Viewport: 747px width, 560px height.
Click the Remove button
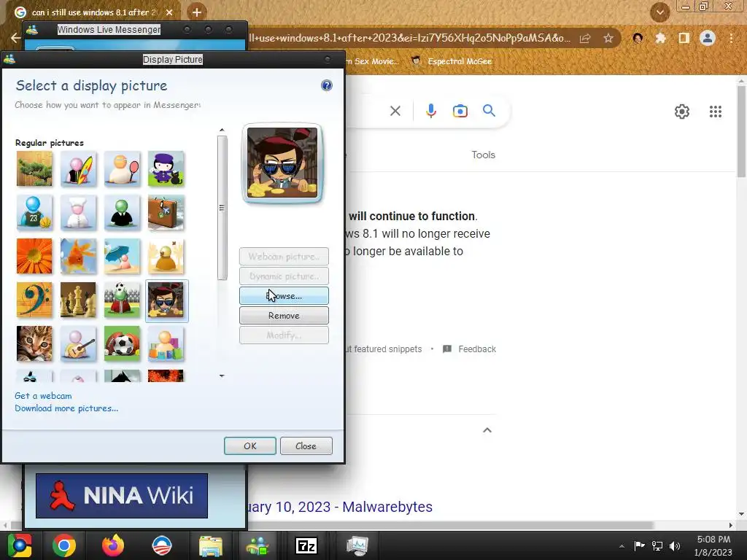tap(284, 315)
